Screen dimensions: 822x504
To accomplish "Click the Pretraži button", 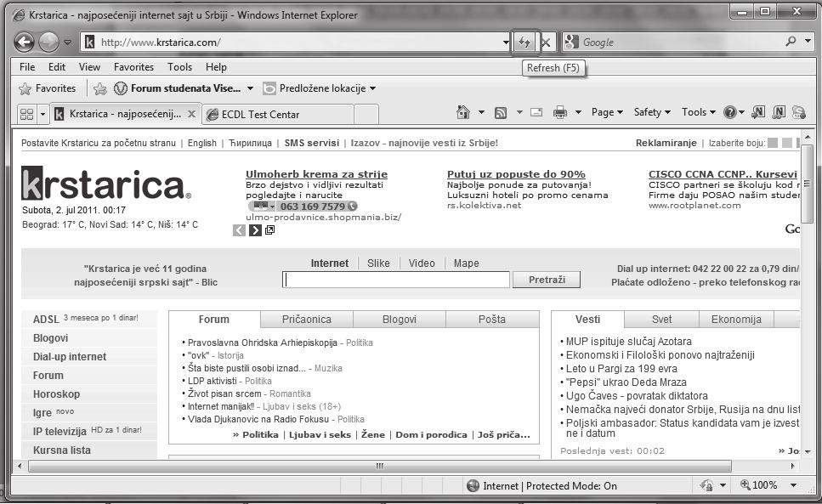I will pos(547,280).
